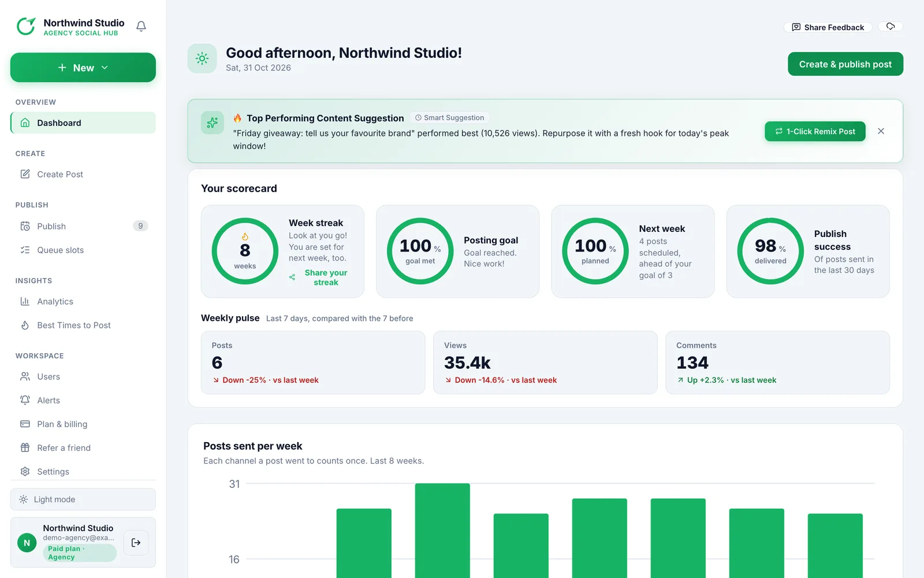Screen dimensions: 924x578
Task: Click the Analytics chart icon
Action: point(25,301)
